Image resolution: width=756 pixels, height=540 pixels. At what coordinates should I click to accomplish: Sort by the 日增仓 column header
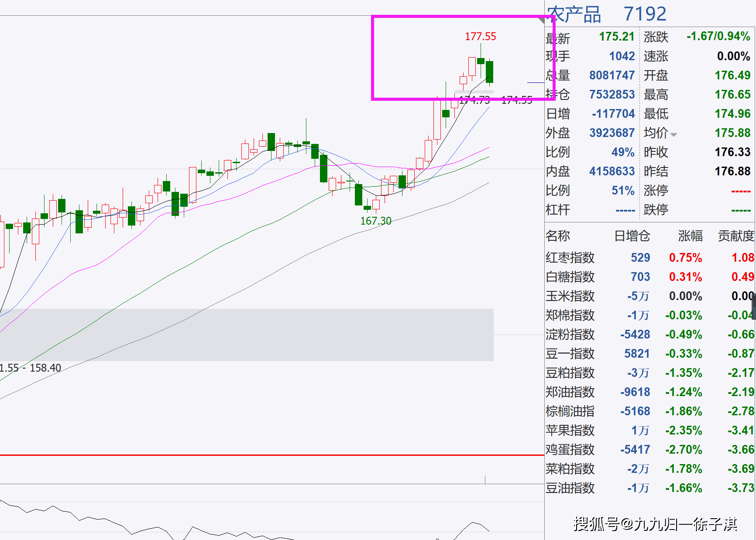632,236
